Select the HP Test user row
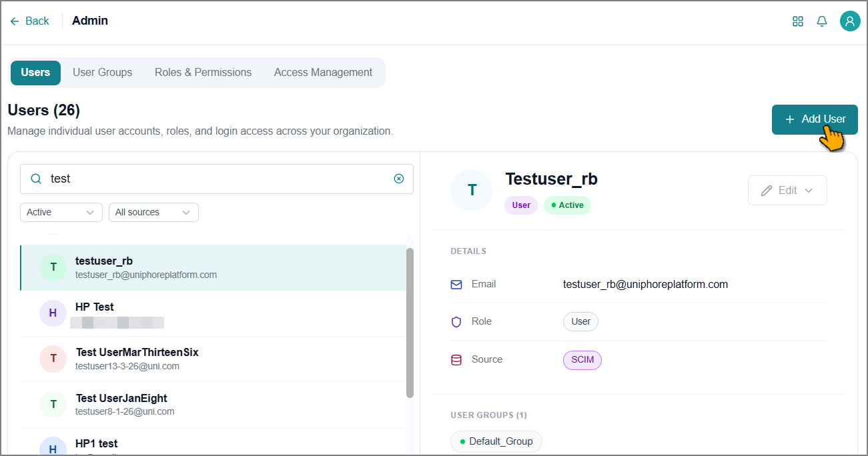The width and height of the screenshot is (868, 456). pyautogui.click(x=213, y=313)
